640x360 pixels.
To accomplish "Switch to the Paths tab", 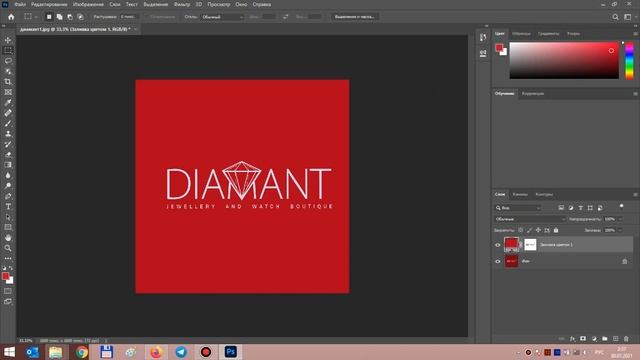I will click(x=544, y=194).
